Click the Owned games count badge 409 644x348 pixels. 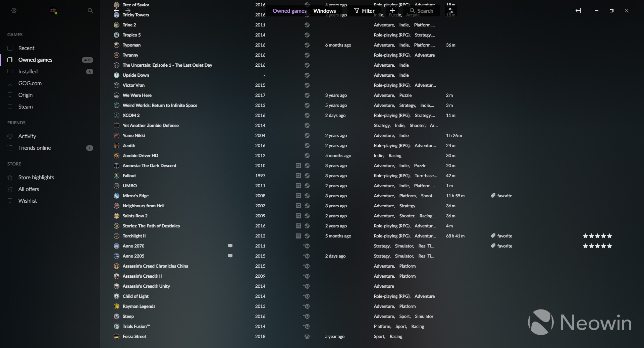[88, 60]
